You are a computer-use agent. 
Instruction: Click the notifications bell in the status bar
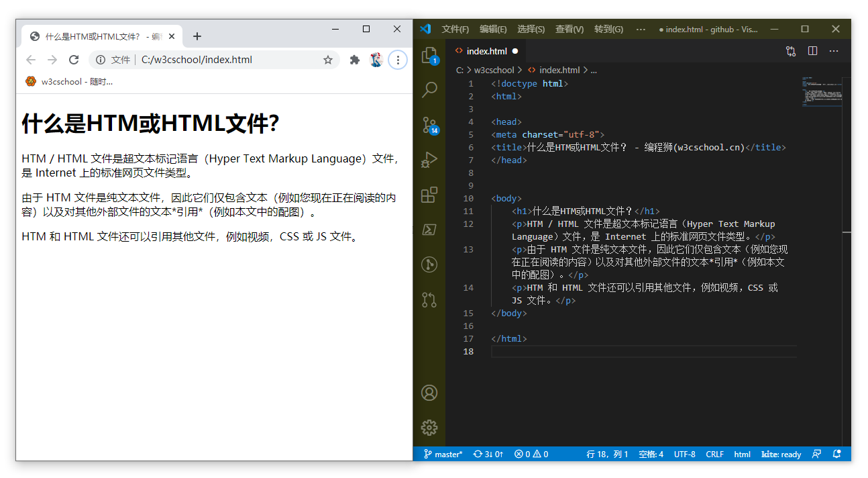(836, 454)
